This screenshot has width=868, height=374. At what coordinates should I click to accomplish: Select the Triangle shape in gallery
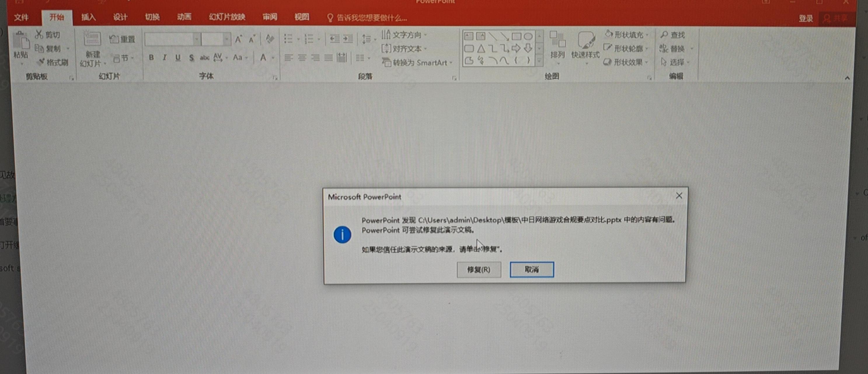[x=481, y=48]
